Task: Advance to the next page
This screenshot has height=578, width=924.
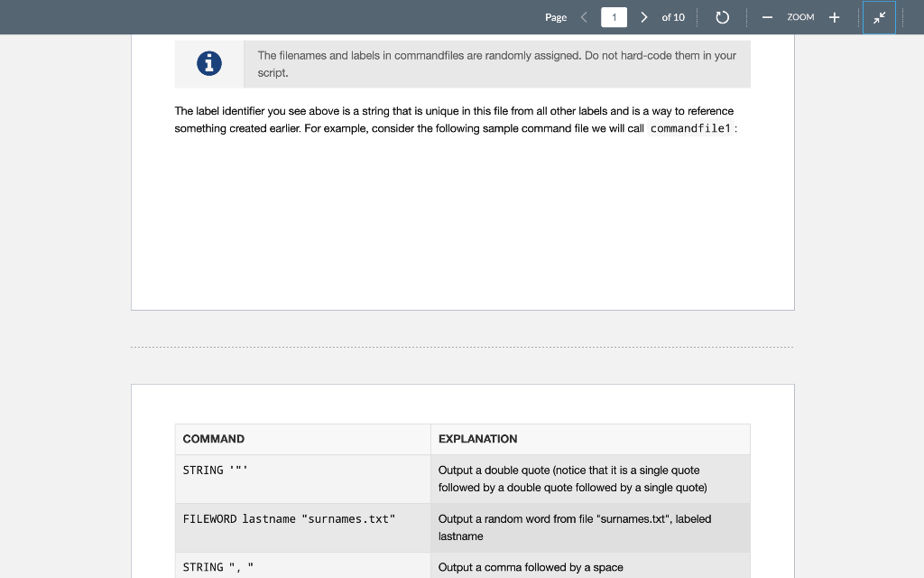Action: [643, 16]
